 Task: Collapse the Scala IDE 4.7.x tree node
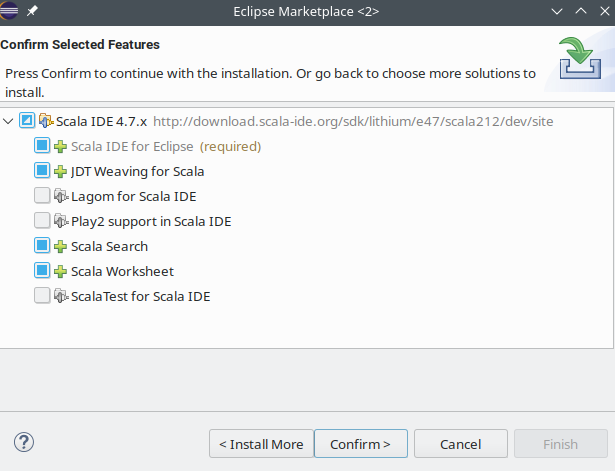(8, 121)
